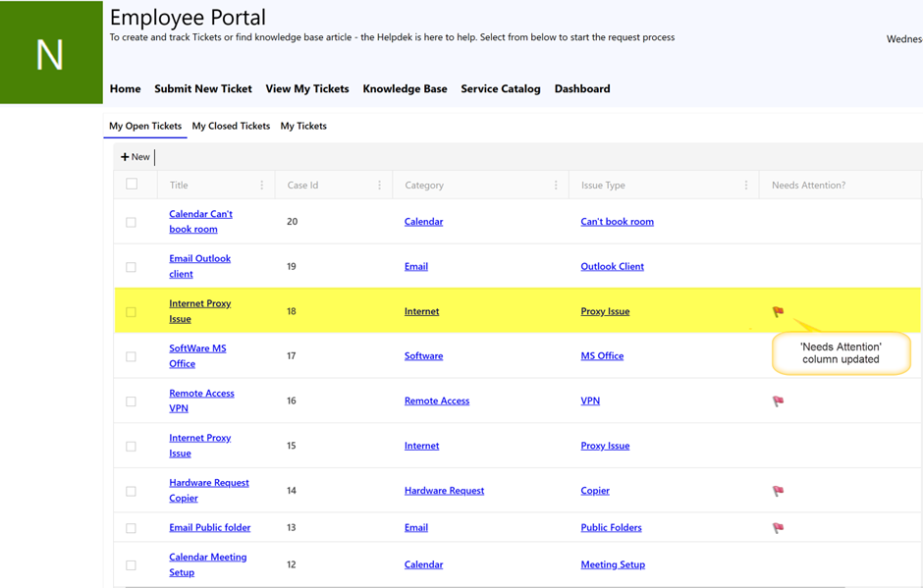Open Title column options menu
This screenshot has height=588, width=923.
point(261,186)
